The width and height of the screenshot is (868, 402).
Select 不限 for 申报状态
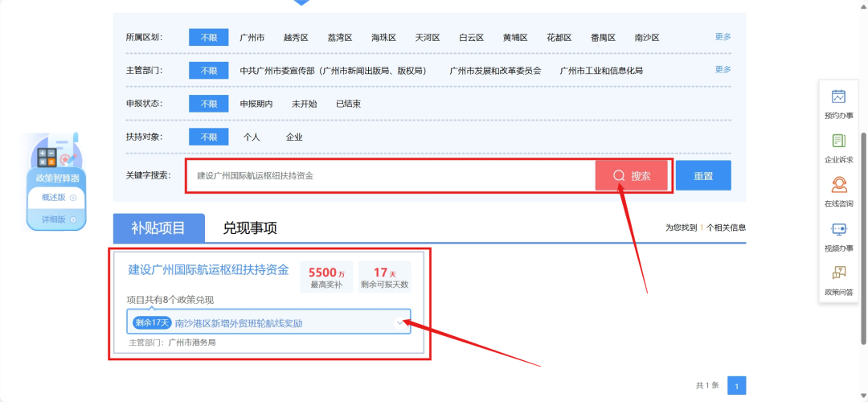click(209, 104)
